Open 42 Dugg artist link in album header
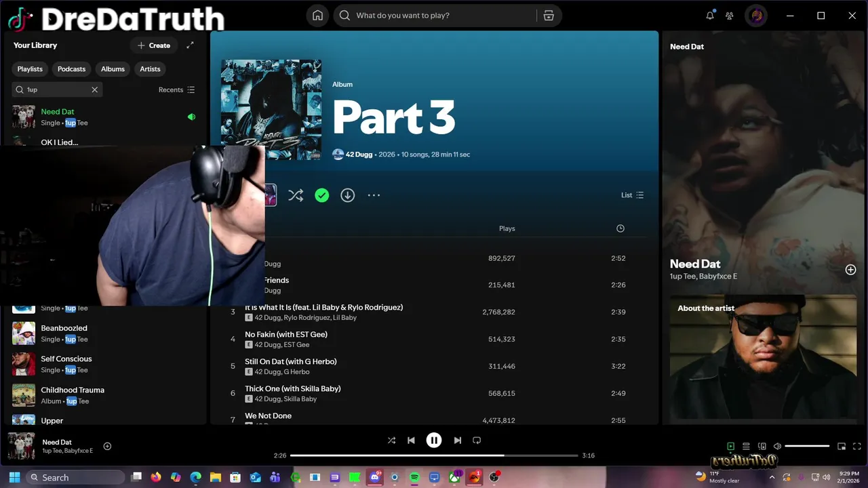 359,155
